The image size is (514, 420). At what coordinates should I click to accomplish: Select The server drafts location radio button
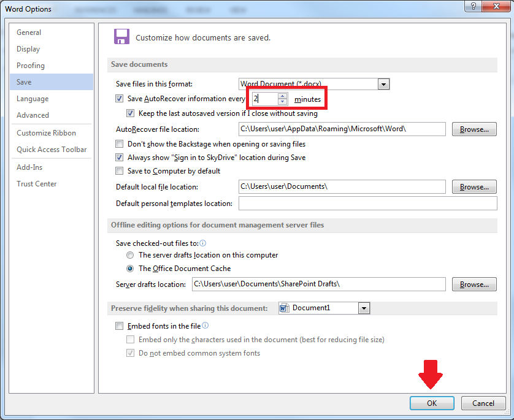pos(130,255)
